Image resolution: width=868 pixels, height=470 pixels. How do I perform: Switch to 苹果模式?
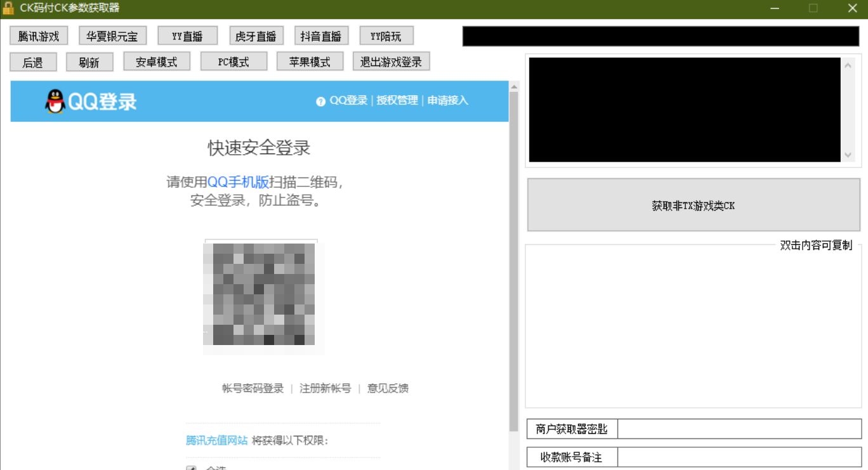(310, 61)
